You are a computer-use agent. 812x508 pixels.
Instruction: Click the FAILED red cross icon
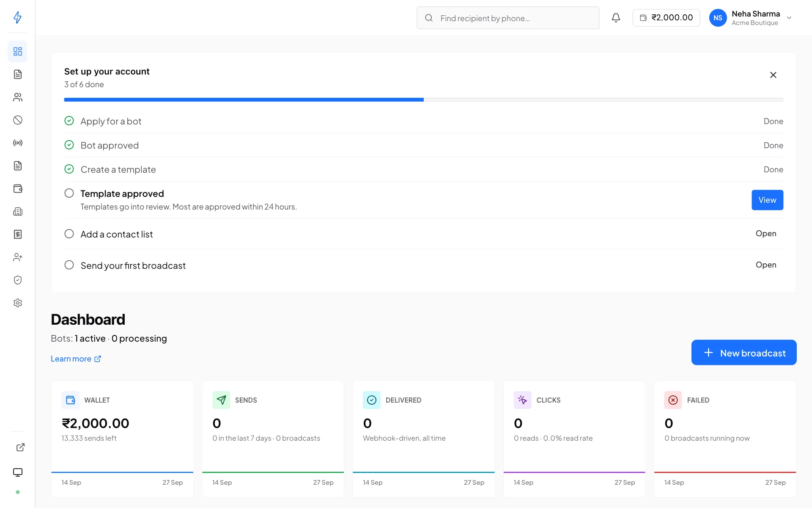tap(673, 400)
